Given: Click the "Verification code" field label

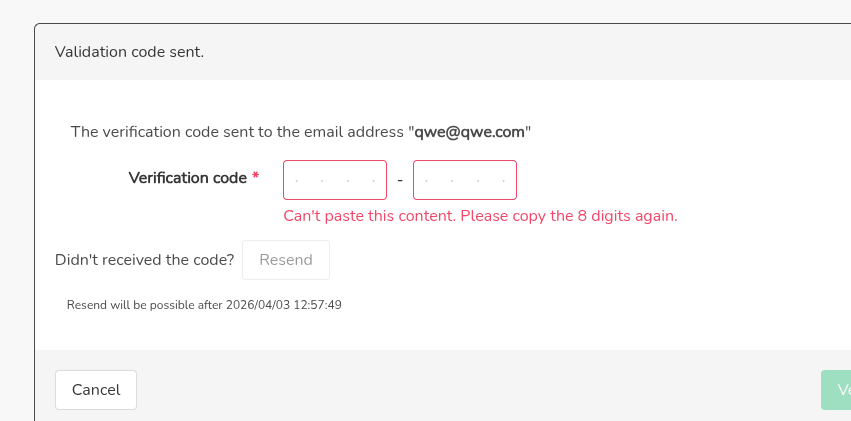Looking at the screenshot, I should [x=187, y=178].
